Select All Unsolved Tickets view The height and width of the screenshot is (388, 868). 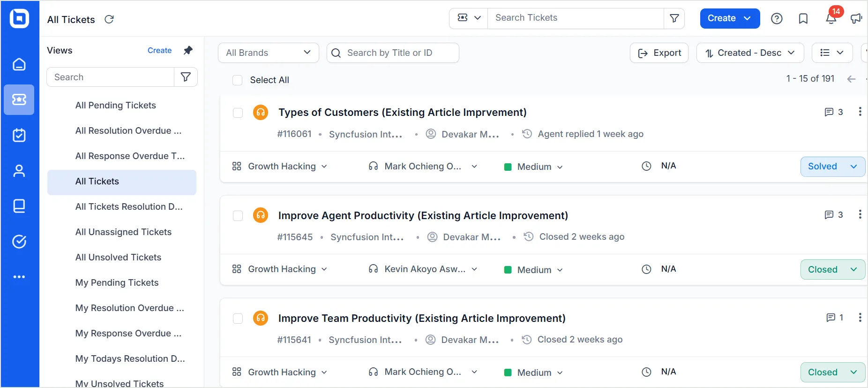[119, 257]
